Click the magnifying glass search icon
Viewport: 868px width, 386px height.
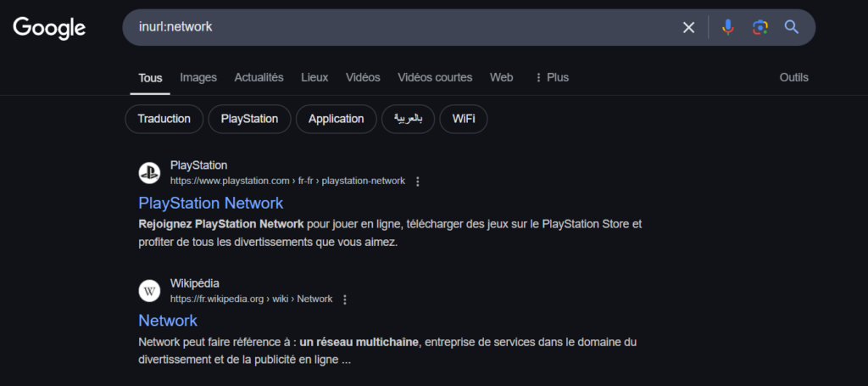792,27
